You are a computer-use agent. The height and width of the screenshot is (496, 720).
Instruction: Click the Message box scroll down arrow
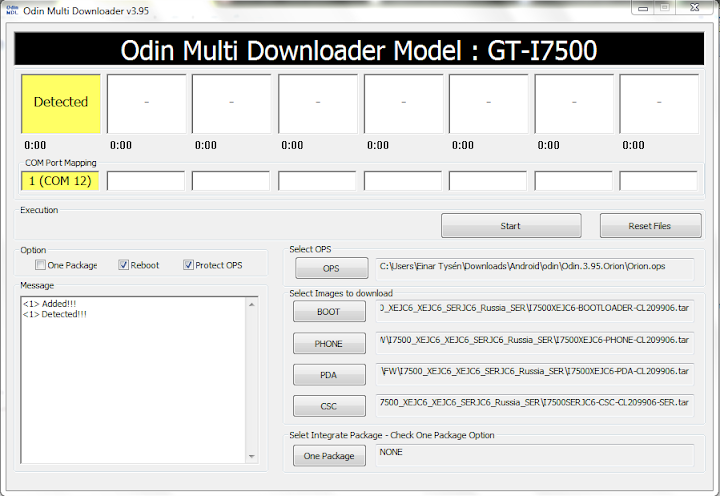pyautogui.click(x=252, y=456)
